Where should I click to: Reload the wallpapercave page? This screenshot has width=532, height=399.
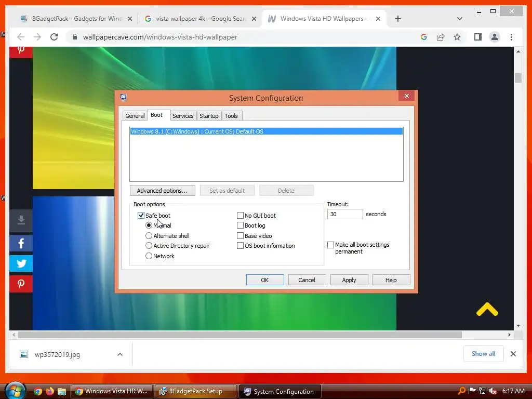coord(54,37)
